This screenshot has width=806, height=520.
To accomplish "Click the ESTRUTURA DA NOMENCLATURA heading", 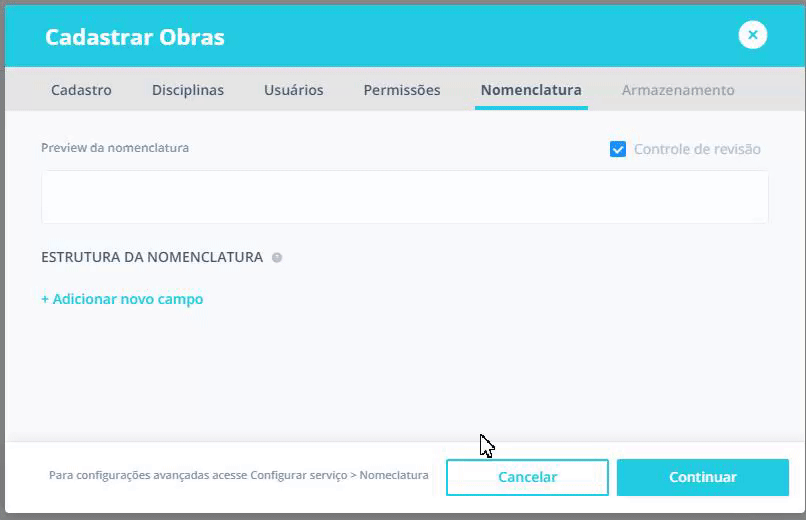I will point(152,257).
